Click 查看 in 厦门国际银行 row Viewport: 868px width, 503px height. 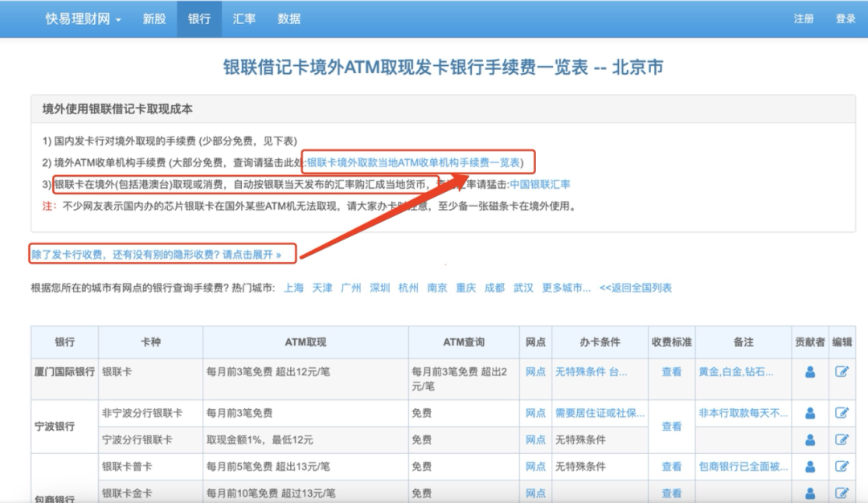point(671,372)
